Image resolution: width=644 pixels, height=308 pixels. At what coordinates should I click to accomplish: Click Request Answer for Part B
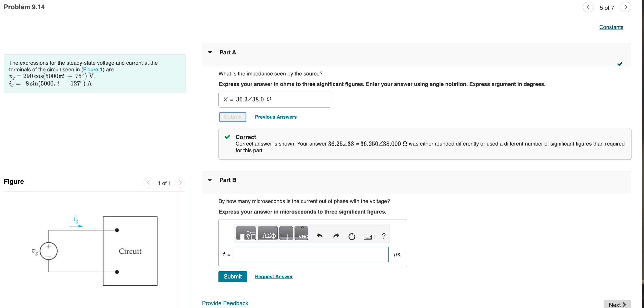pyautogui.click(x=273, y=277)
